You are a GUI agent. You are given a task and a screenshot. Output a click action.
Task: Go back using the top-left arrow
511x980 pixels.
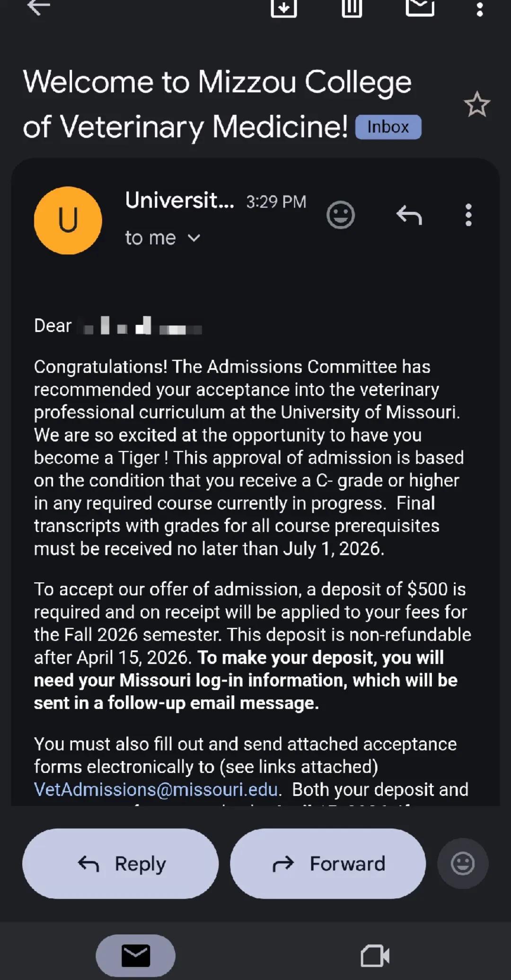(38, 7)
